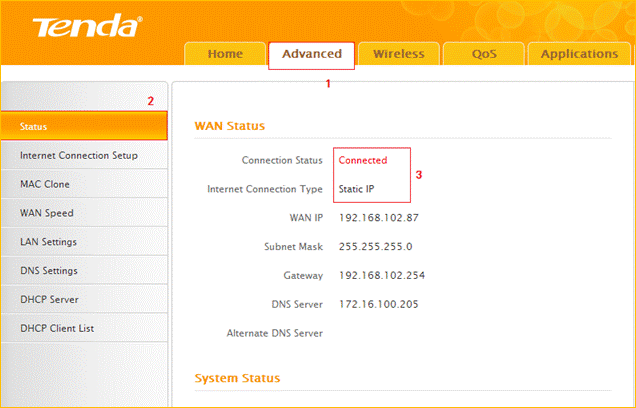Click the Static IP connection type value

356,188
